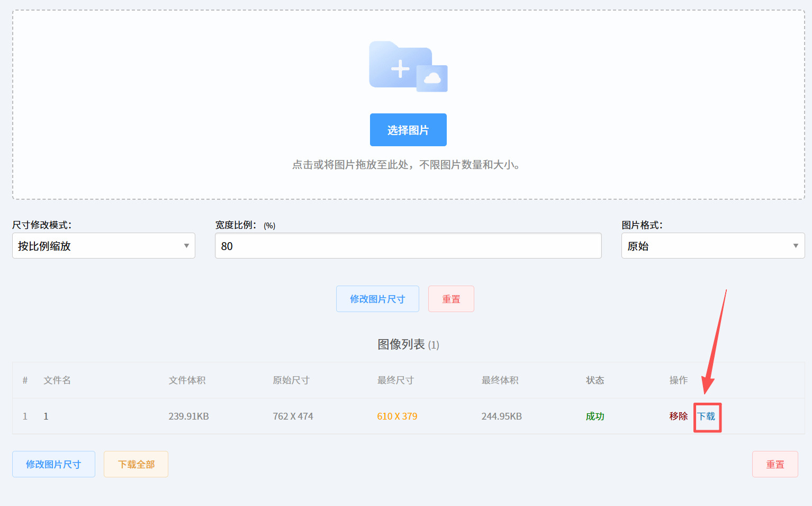Click 下载 in the file row
Image resolution: width=812 pixels, height=506 pixels.
tap(706, 416)
